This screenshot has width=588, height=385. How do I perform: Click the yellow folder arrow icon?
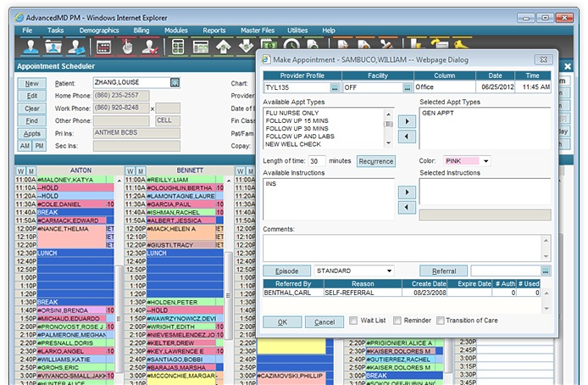[439, 43]
